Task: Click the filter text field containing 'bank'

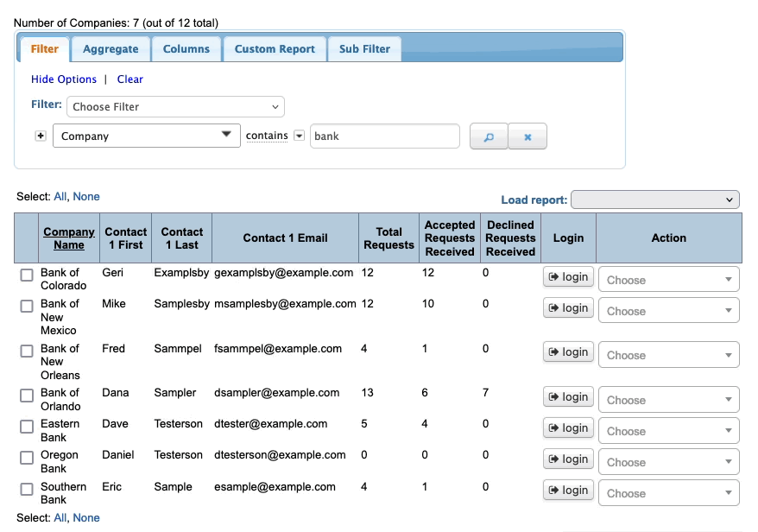Action: coord(384,136)
